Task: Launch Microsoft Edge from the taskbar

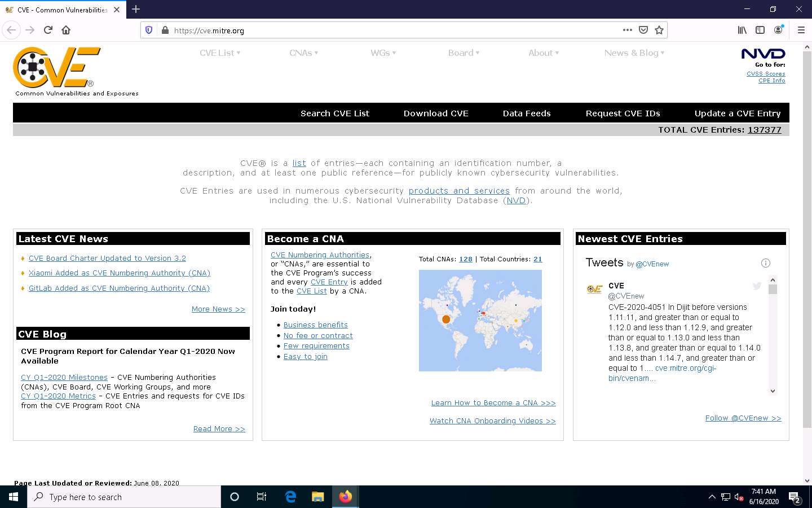Action: pyautogui.click(x=290, y=497)
